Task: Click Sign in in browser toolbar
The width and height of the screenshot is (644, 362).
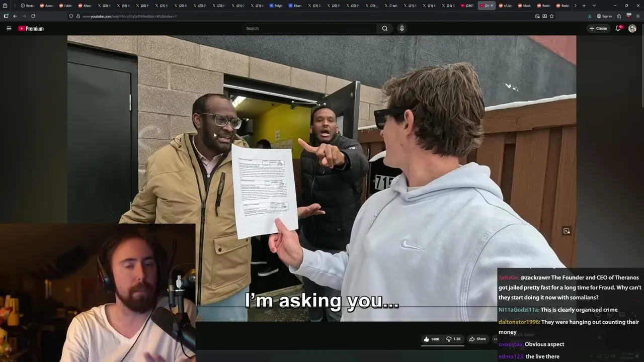Action: [x=604, y=16]
